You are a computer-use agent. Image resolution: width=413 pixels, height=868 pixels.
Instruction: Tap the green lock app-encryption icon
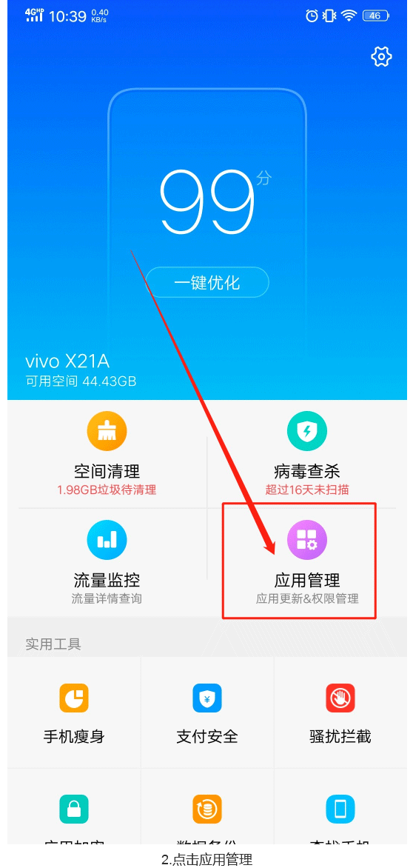(74, 809)
